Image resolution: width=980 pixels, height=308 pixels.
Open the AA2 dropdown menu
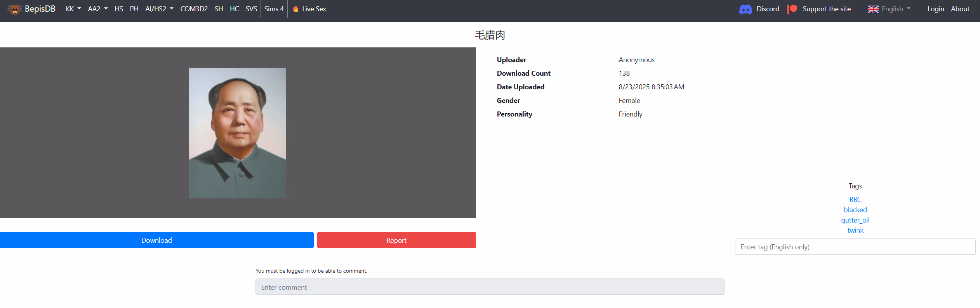tap(97, 9)
